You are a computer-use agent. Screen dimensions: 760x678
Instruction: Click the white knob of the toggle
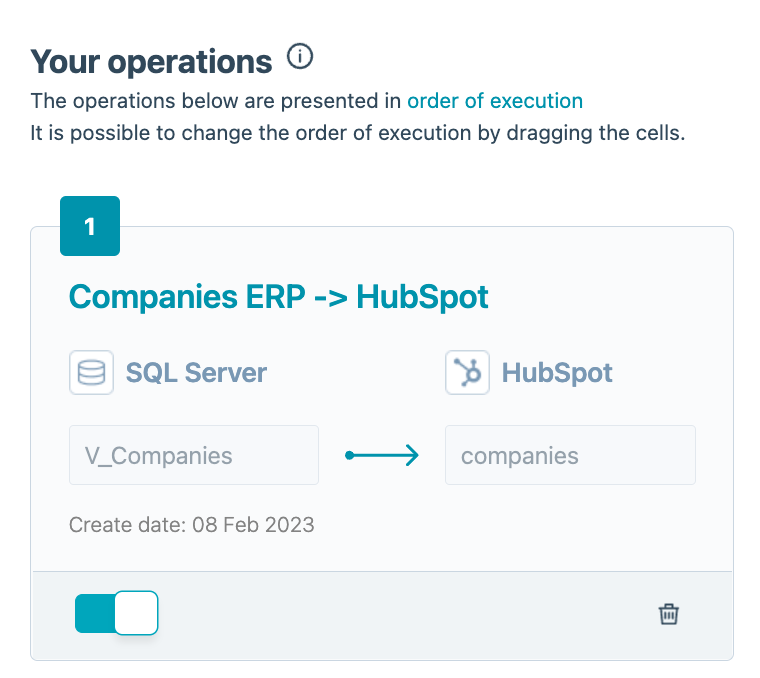(136, 613)
